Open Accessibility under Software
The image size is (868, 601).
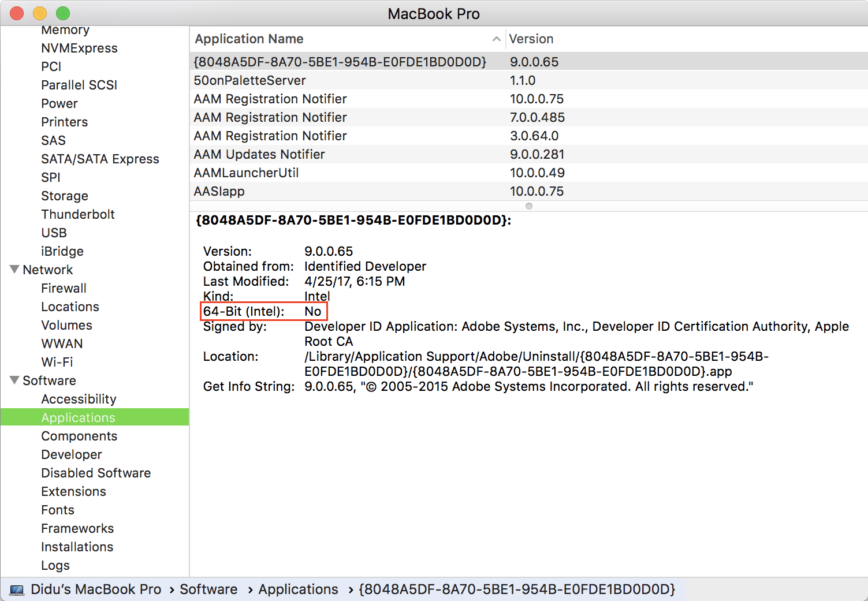(x=79, y=399)
